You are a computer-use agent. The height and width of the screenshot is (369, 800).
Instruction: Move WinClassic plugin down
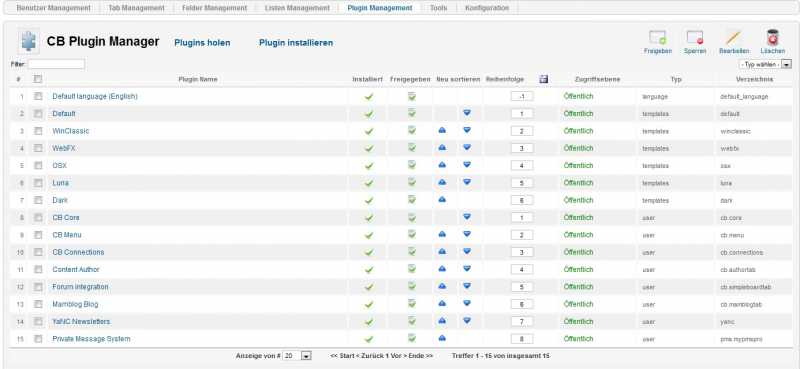[467, 131]
